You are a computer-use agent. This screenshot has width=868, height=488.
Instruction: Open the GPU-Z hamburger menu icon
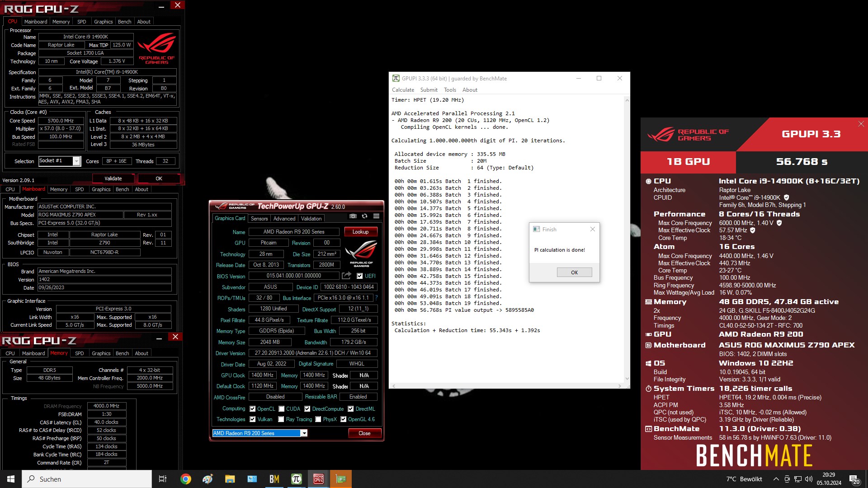[376, 216]
